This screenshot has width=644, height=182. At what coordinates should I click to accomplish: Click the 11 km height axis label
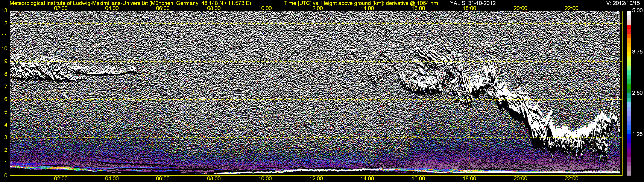pyautogui.click(x=5, y=36)
